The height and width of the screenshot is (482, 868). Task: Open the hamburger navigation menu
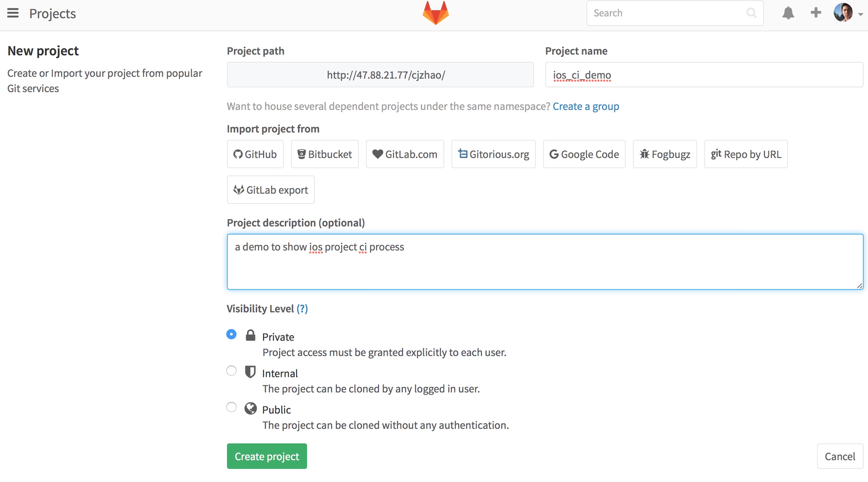click(13, 13)
